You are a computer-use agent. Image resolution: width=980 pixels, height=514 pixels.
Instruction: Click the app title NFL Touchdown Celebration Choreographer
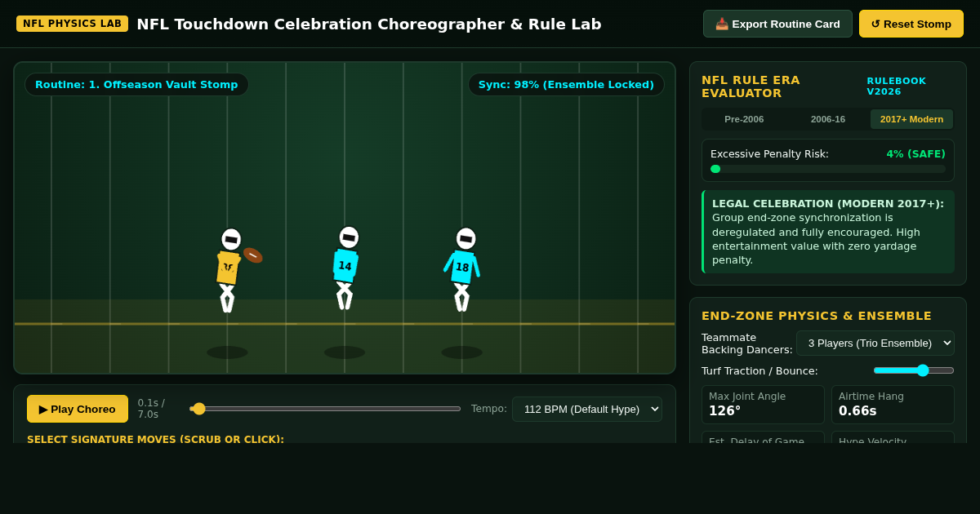click(x=369, y=24)
